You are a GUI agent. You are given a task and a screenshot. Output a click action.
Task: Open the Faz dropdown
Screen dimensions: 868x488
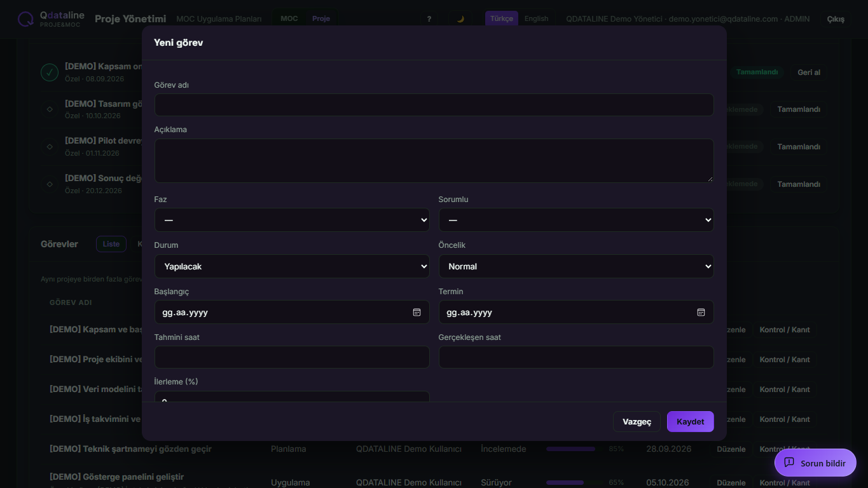292,220
